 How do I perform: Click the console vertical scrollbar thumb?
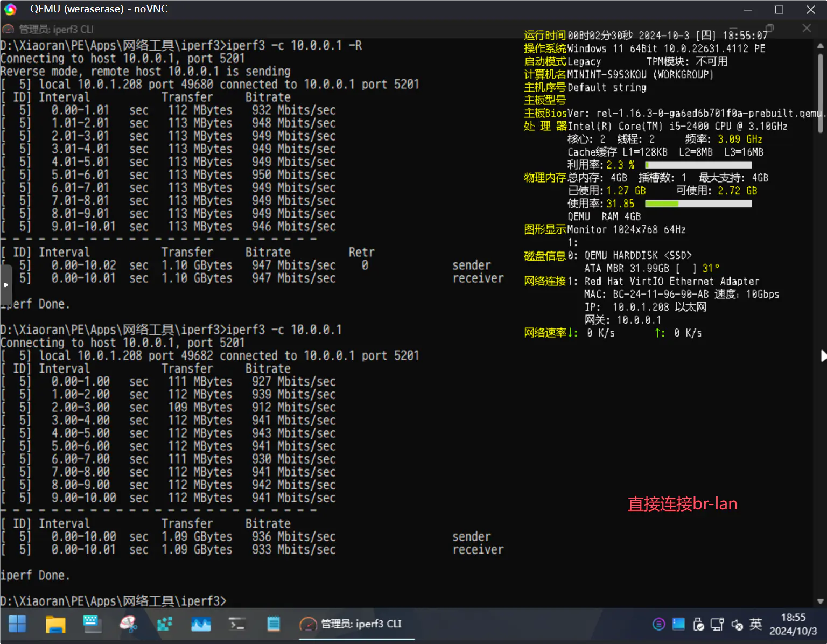820,92
